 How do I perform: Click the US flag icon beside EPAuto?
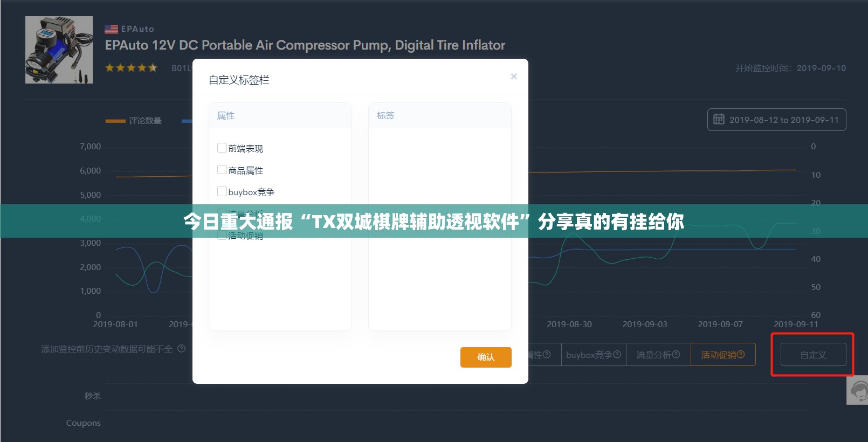[111, 29]
